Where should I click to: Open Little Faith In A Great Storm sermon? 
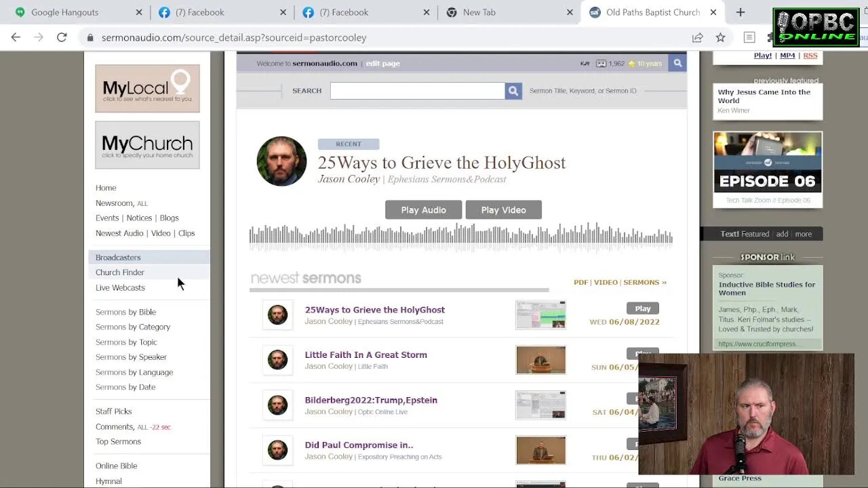(x=366, y=354)
